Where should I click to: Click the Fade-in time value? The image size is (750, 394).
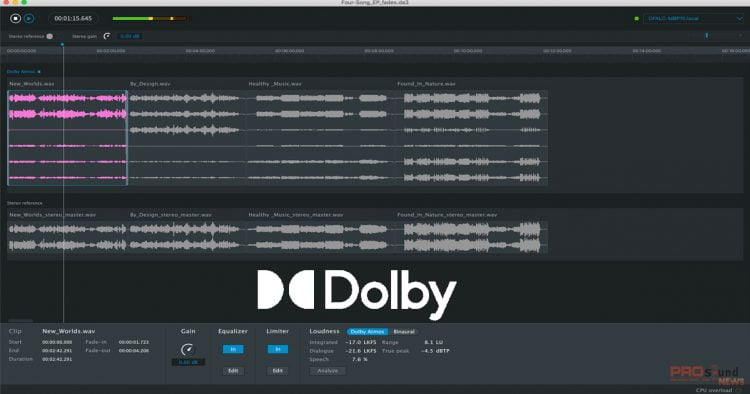[x=133, y=342]
